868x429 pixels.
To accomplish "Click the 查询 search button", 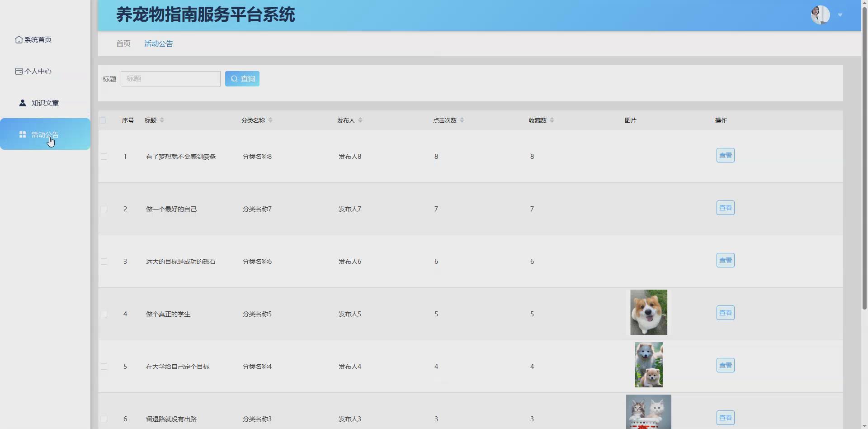I will pyautogui.click(x=242, y=79).
